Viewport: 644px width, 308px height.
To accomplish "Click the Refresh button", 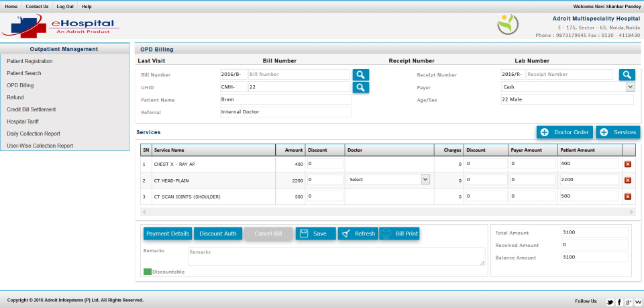I will point(358,234).
